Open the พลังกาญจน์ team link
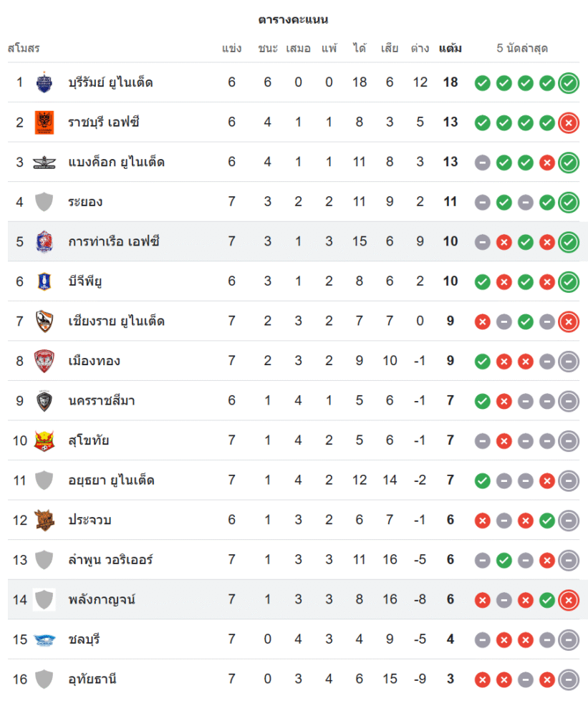 [x=100, y=599]
